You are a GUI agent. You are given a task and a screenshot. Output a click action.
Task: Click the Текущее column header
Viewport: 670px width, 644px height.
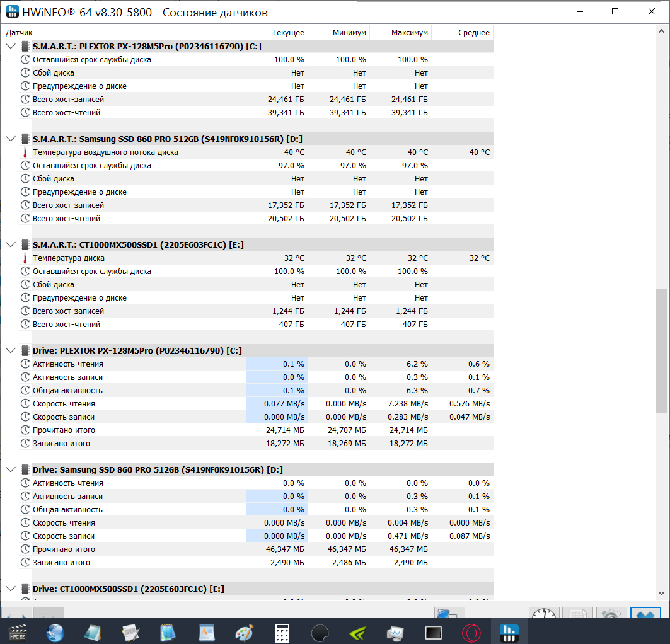(x=277, y=33)
